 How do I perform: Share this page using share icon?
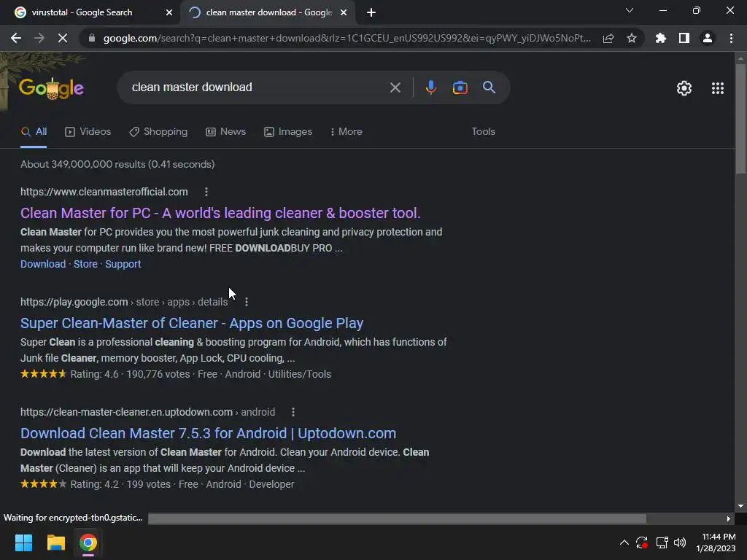[x=608, y=38]
